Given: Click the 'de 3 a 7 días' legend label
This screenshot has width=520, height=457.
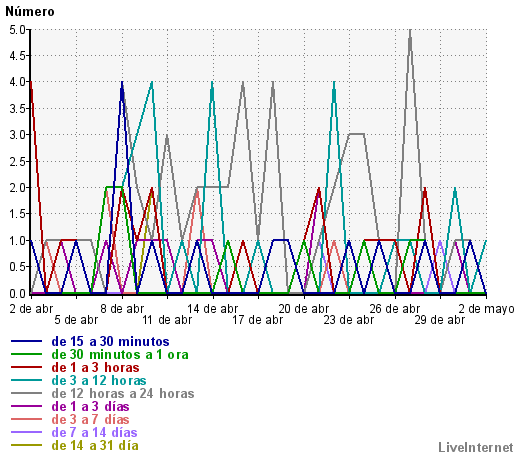Looking at the screenshot, I should (90, 420).
